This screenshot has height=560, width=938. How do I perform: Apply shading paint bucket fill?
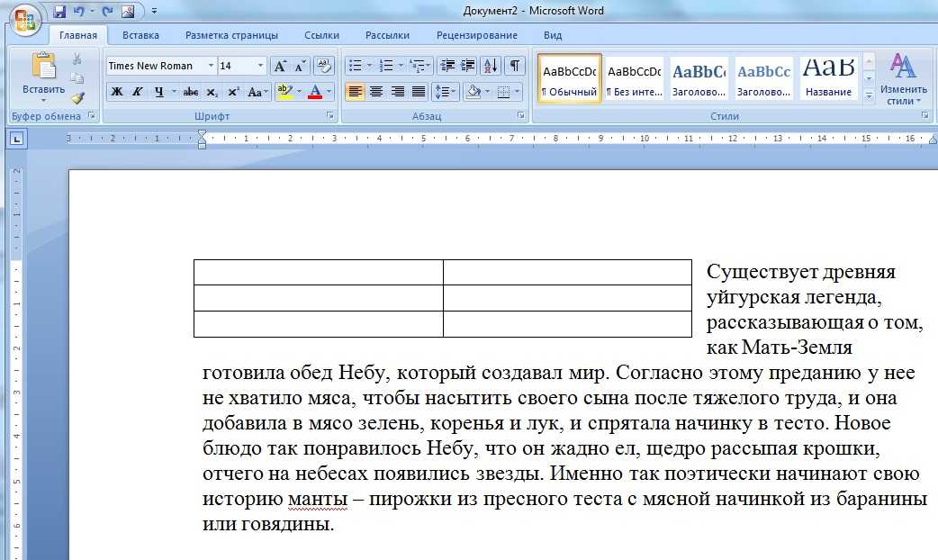pyautogui.click(x=474, y=92)
